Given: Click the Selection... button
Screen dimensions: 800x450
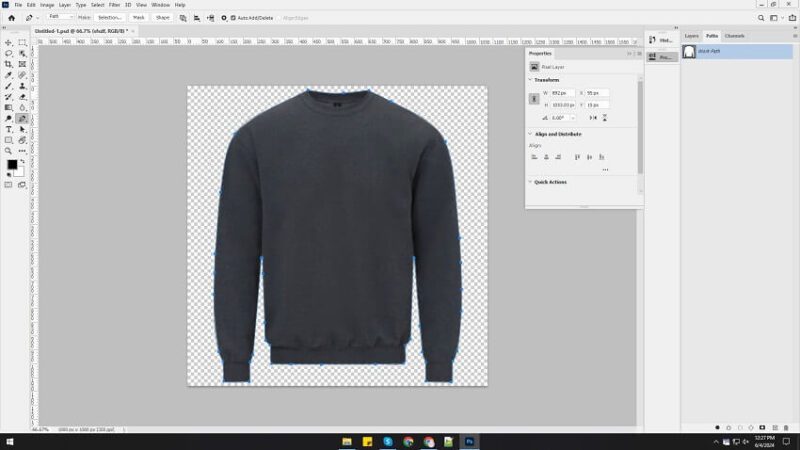Looking at the screenshot, I should [x=110, y=17].
